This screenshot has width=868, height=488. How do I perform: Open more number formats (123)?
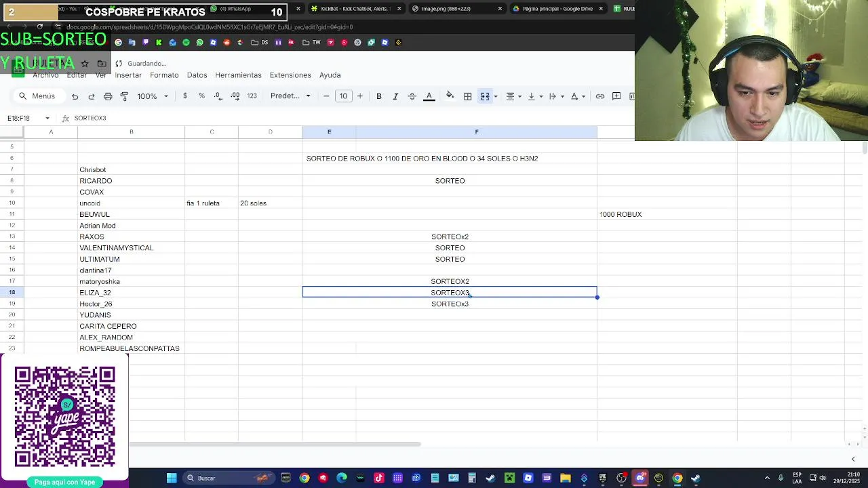[x=252, y=96]
